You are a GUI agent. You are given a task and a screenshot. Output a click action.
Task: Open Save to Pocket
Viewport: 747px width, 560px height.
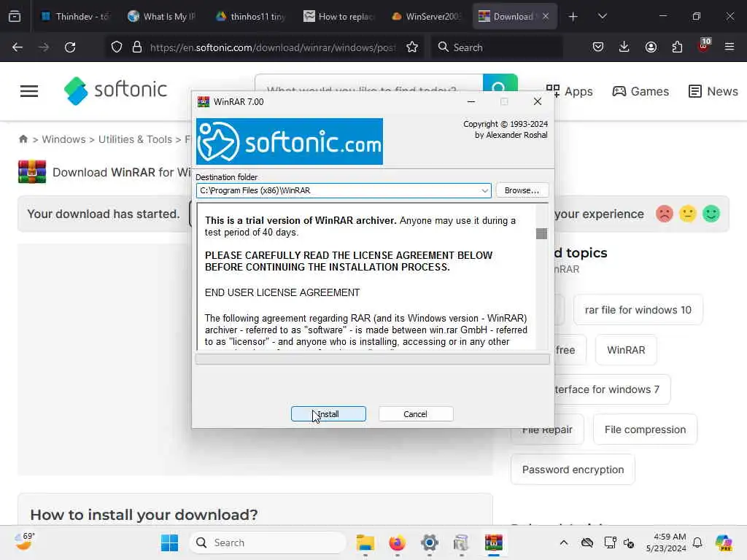[598, 47]
